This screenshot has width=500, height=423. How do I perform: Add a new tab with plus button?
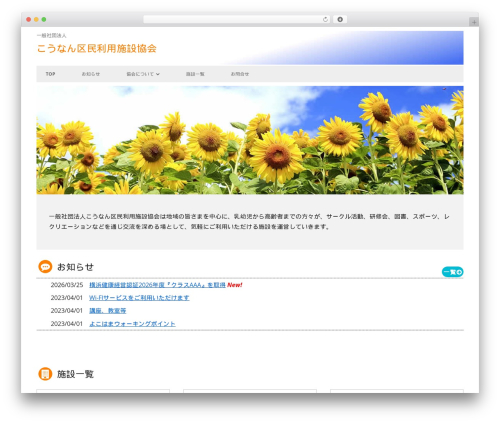pyautogui.click(x=474, y=22)
